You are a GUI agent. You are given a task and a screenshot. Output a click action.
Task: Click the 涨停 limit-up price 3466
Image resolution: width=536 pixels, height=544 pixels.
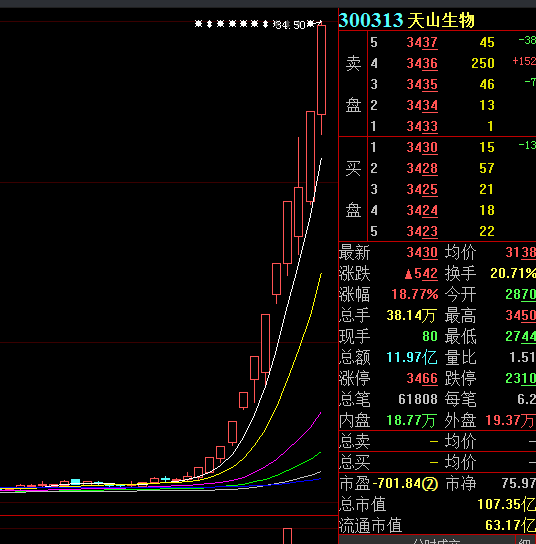[422, 378]
